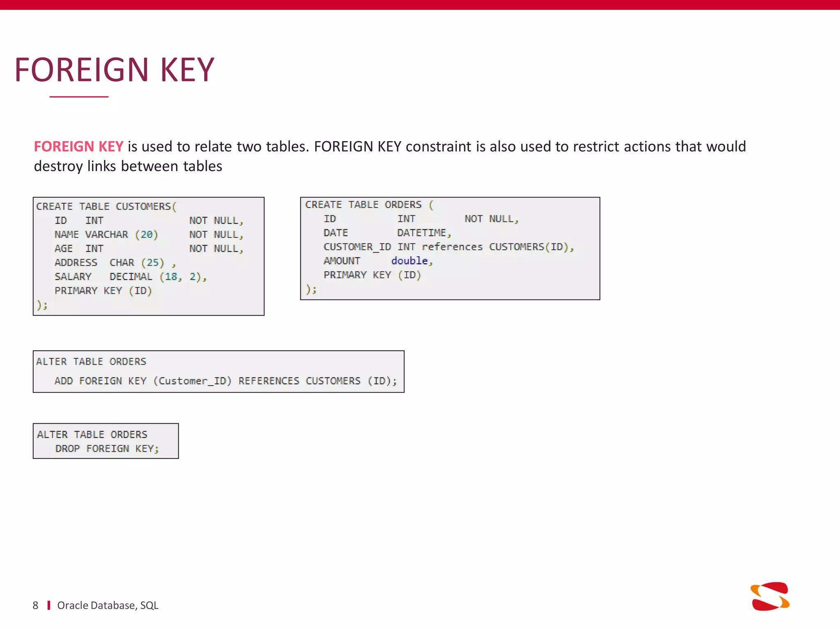This screenshot has height=630, width=840.
Task: Click ALTER TABLE ORDERS above ADD FOREIGN KEY
Action: tap(91, 361)
